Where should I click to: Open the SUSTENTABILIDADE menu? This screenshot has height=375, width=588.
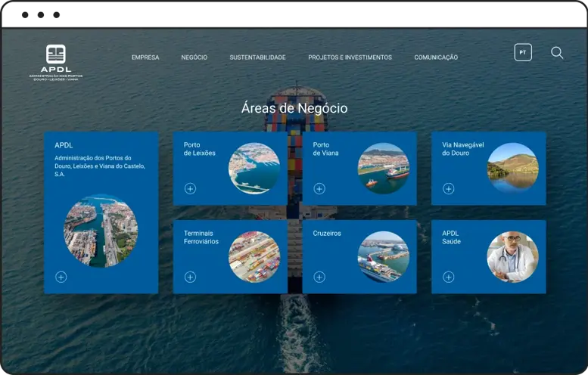coord(257,57)
